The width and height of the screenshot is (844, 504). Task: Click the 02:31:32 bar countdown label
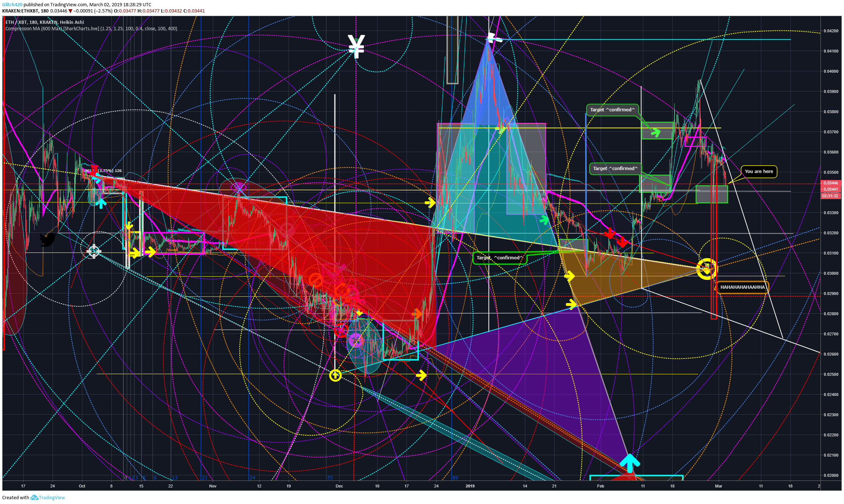[x=830, y=196]
